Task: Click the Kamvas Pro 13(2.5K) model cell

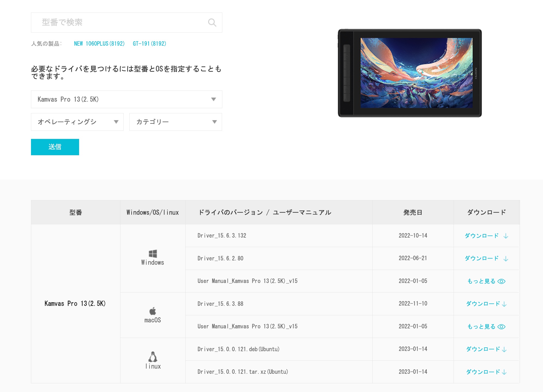Action: coord(75,304)
